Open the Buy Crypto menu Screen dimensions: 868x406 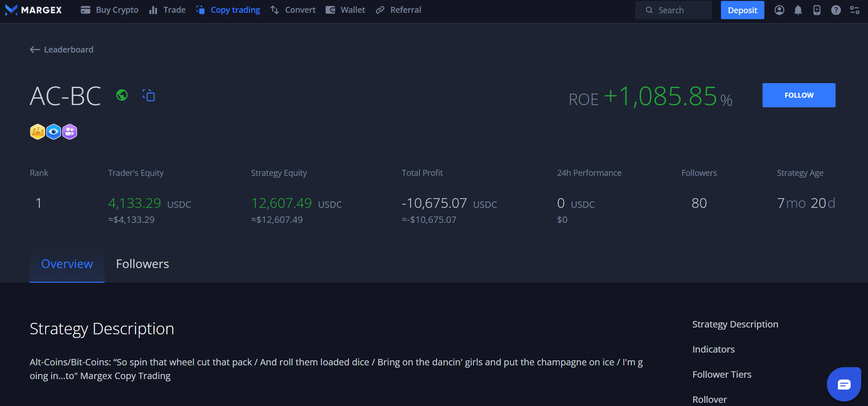tap(110, 10)
